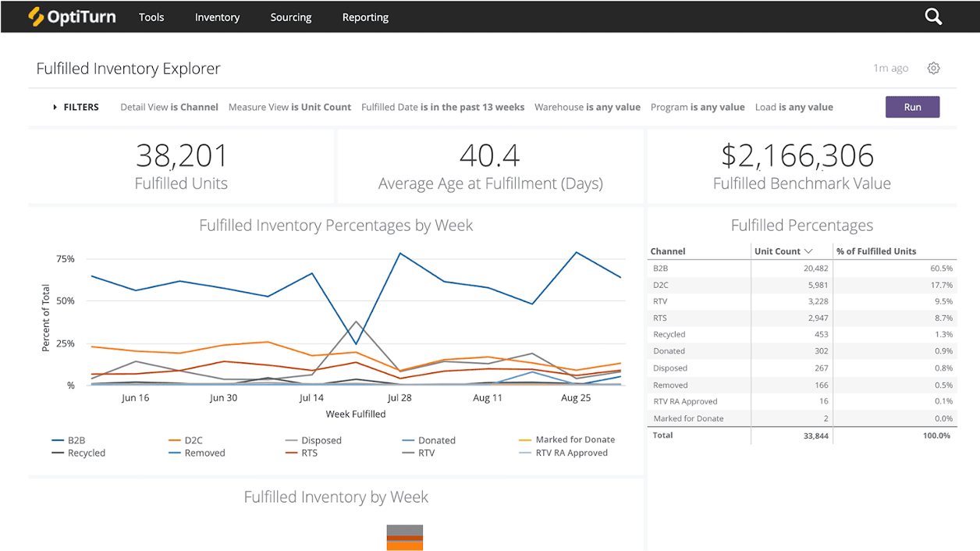Image resolution: width=980 pixels, height=551 pixels.
Task: Run the dashboard query
Action: click(x=912, y=107)
